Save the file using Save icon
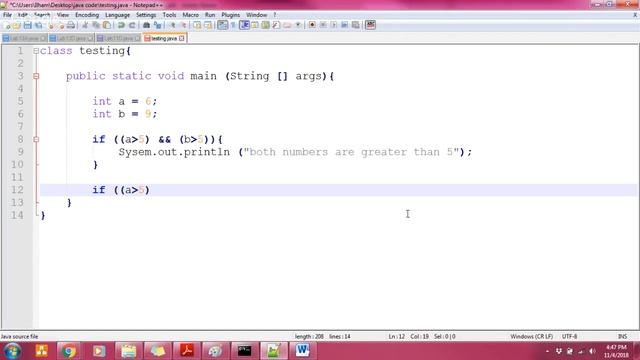This screenshot has width=640, height=360. pyautogui.click(x=27, y=25)
